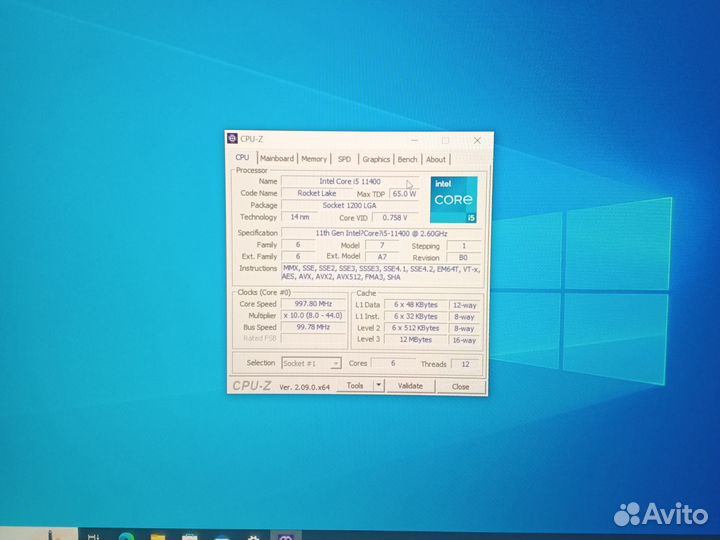
Task: Open the Memory tab
Action: [314, 158]
